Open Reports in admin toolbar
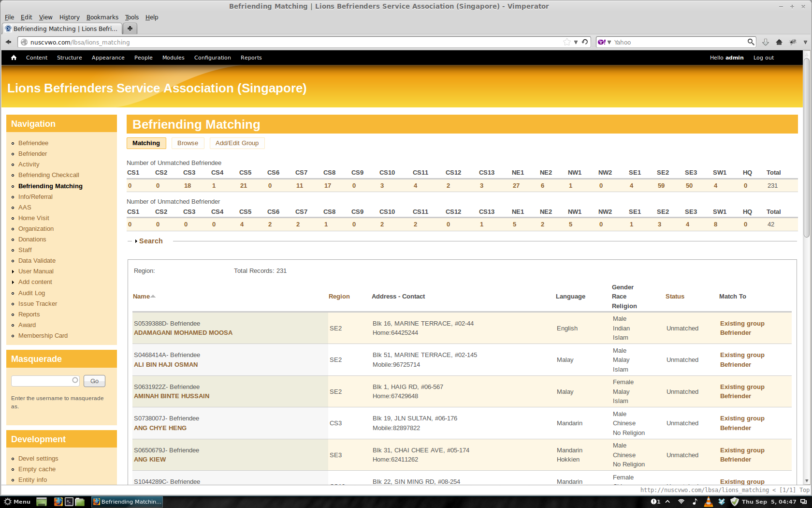This screenshot has width=812, height=508. (251, 58)
